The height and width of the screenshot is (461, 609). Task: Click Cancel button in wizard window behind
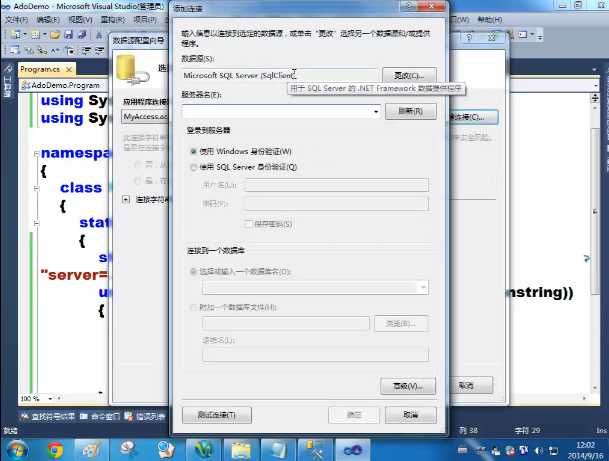pyautogui.click(x=471, y=385)
